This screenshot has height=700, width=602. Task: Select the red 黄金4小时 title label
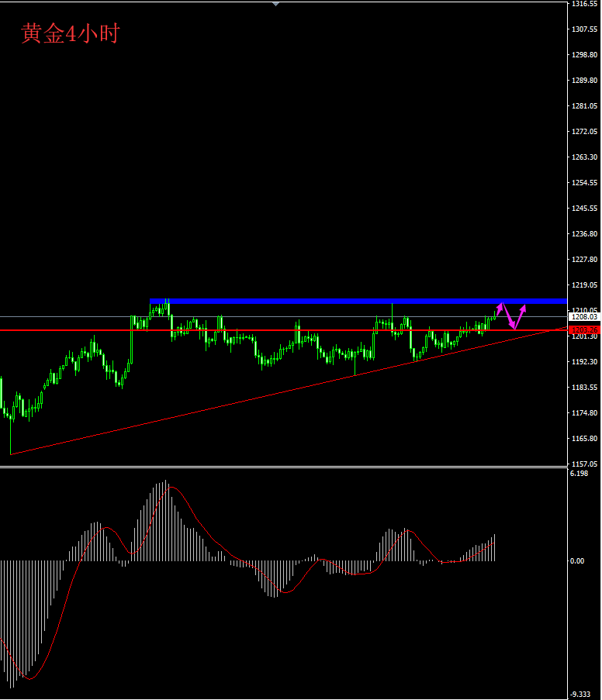pos(70,33)
